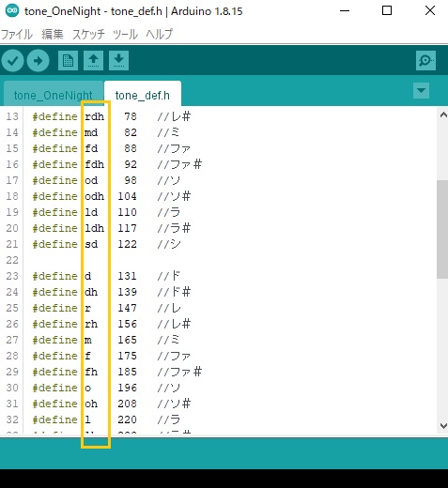The width and height of the screenshot is (448, 488).
Task: Close the Arduino IDE window
Action: 430,11
